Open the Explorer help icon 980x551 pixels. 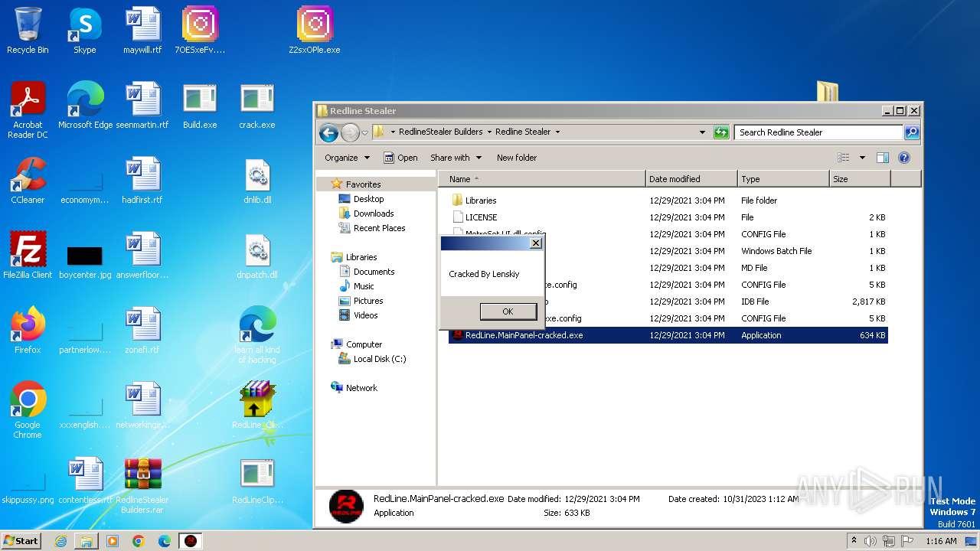coord(903,158)
